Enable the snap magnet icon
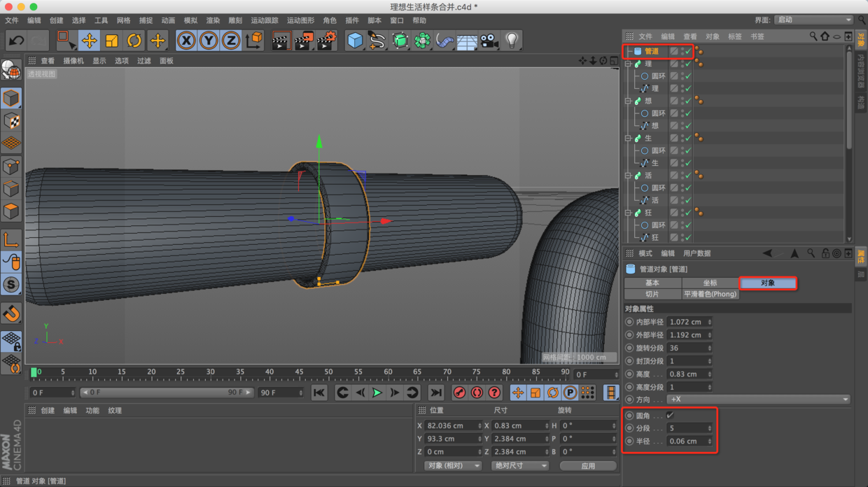The image size is (868, 487). [x=11, y=313]
